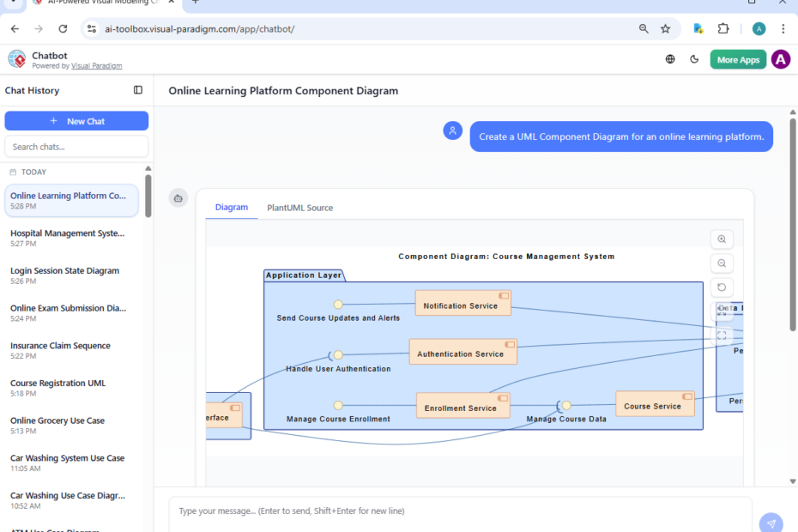
Task: Toggle dark mode with the moon icon
Action: pyautogui.click(x=694, y=59)
